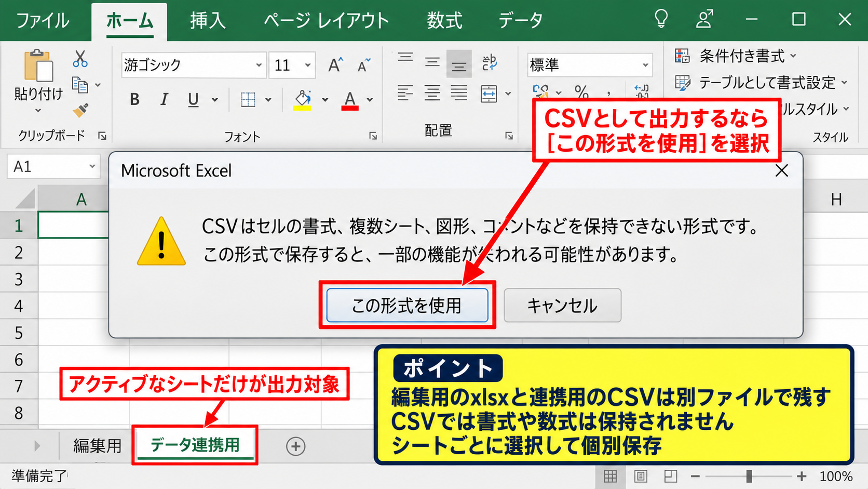Screen dimensions: 868x489
Task: Add new sheet with plus icon
Action: pos(296,446)
